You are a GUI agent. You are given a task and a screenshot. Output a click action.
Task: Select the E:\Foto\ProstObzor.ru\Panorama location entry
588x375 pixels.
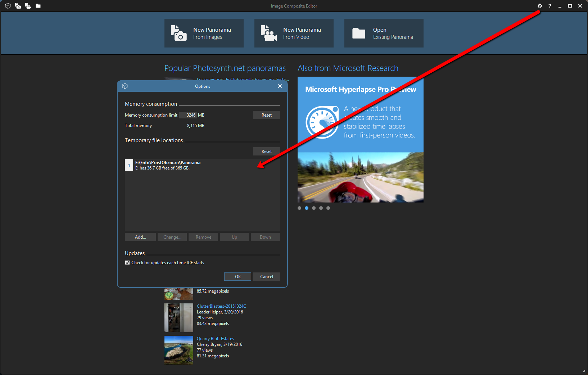[x=168, y=165]
